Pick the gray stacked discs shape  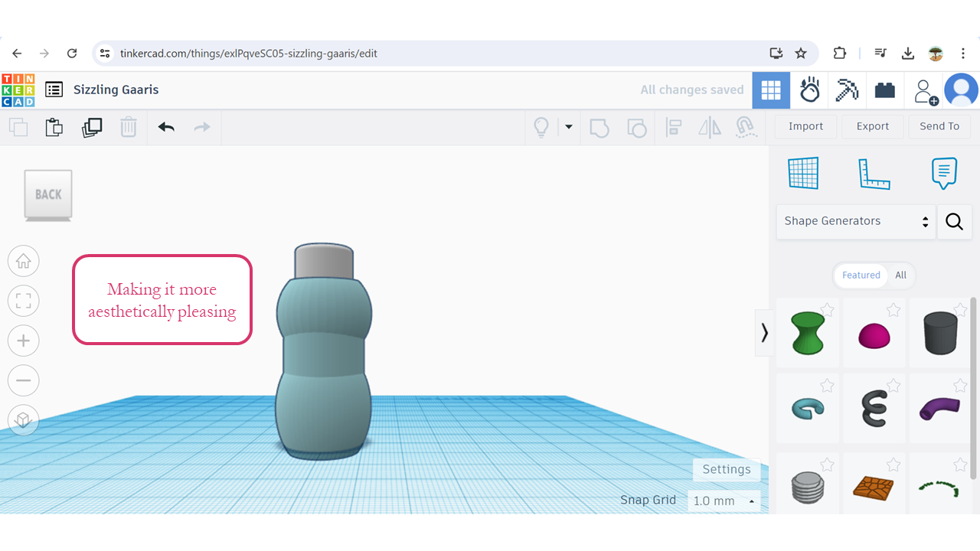(808, 487)
